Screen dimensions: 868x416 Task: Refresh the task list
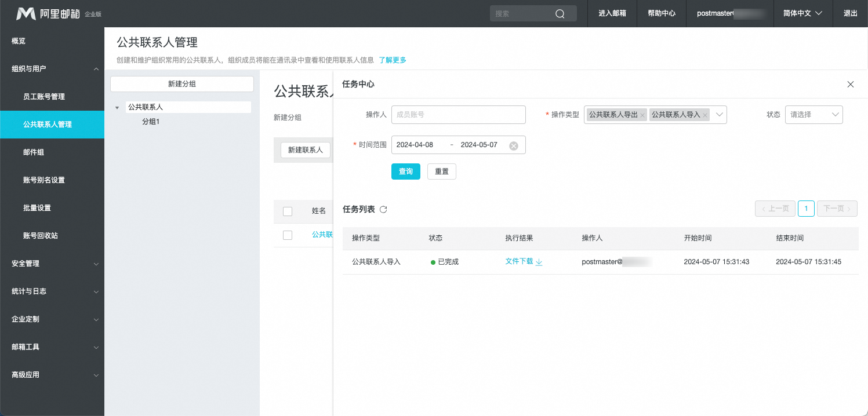383,209
